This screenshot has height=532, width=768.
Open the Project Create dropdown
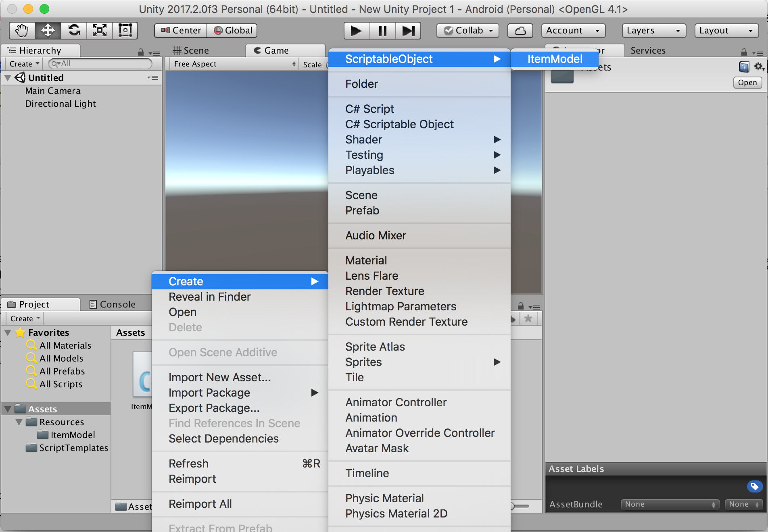(x=25, y=318)
